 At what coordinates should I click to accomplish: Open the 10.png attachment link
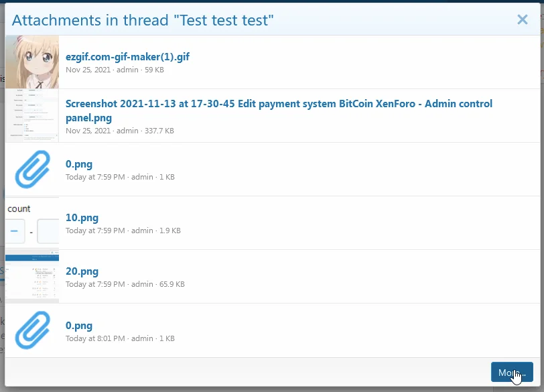coord(82,218)
